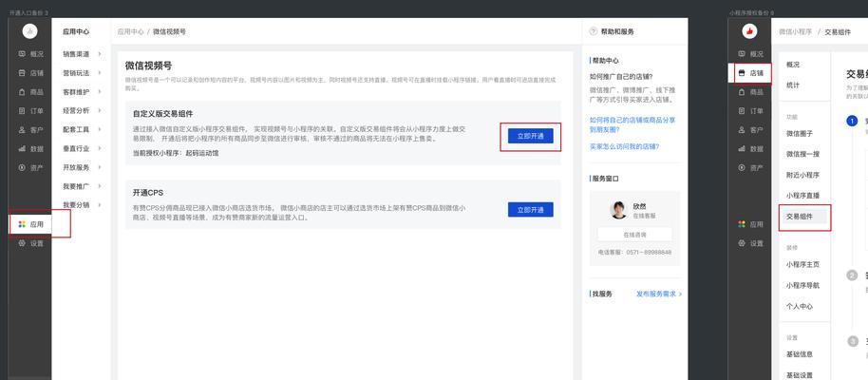Open 订单 icon in 交易组件 window dark sidebar
The height and width of the screenshot is (380, 868).
coord(743,111)
